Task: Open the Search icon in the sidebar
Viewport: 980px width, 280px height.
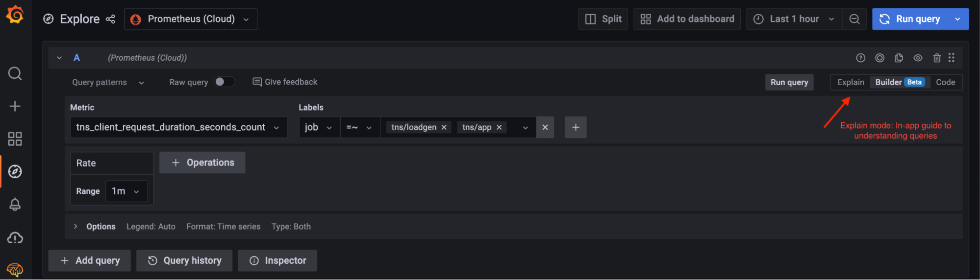Action: (x=15, y=73)
